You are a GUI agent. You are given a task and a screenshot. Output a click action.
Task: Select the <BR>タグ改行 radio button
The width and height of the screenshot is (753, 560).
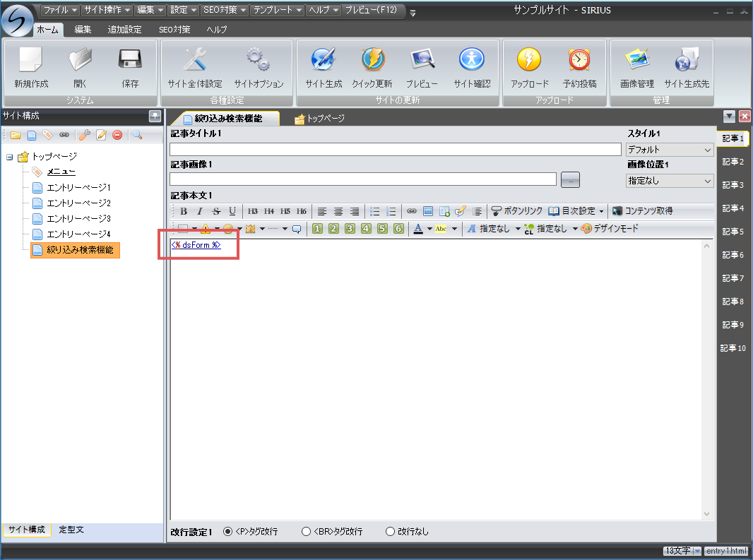click(306, 531)
